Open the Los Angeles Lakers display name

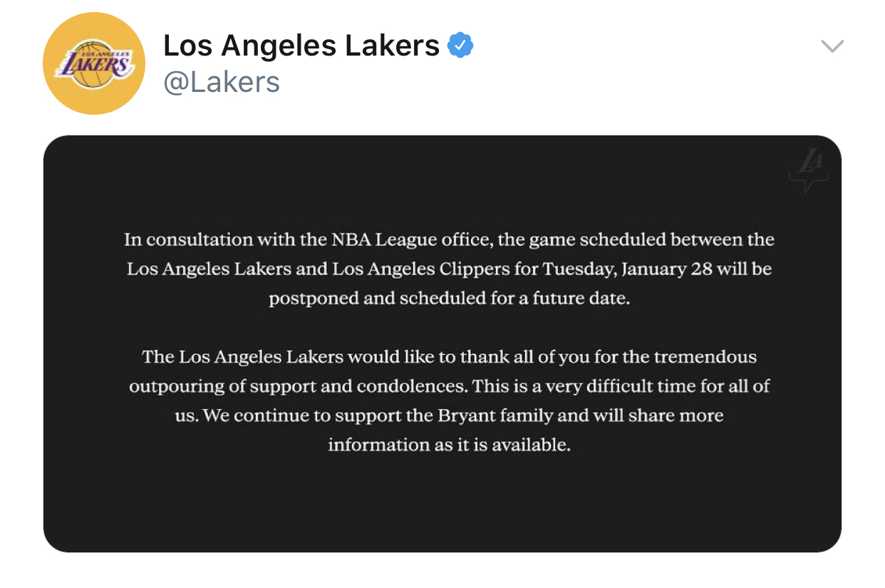pos(301,46)
